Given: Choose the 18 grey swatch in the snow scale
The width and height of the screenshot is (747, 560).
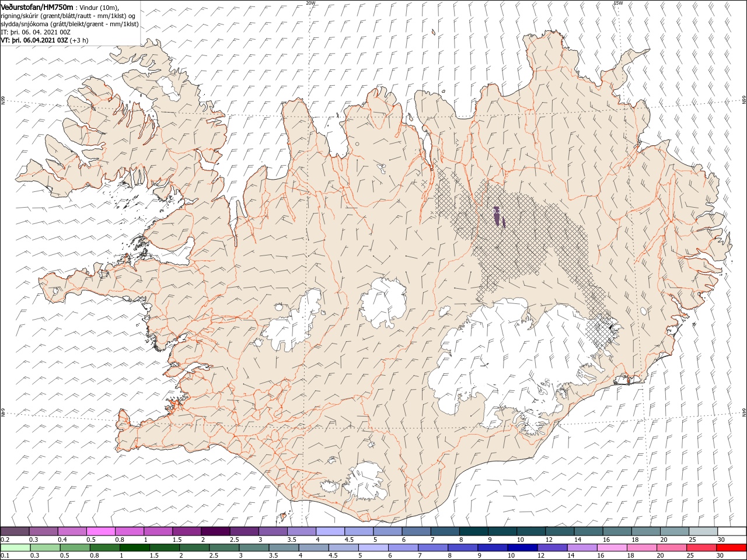Looking at the screenshot, I should coord(645,531).
